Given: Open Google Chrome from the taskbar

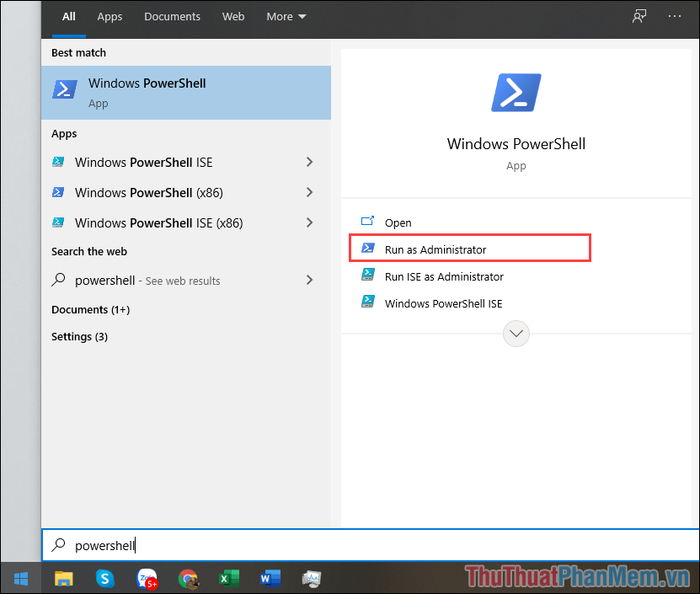Looking at the screenshot, I should [x=188, y=577].
